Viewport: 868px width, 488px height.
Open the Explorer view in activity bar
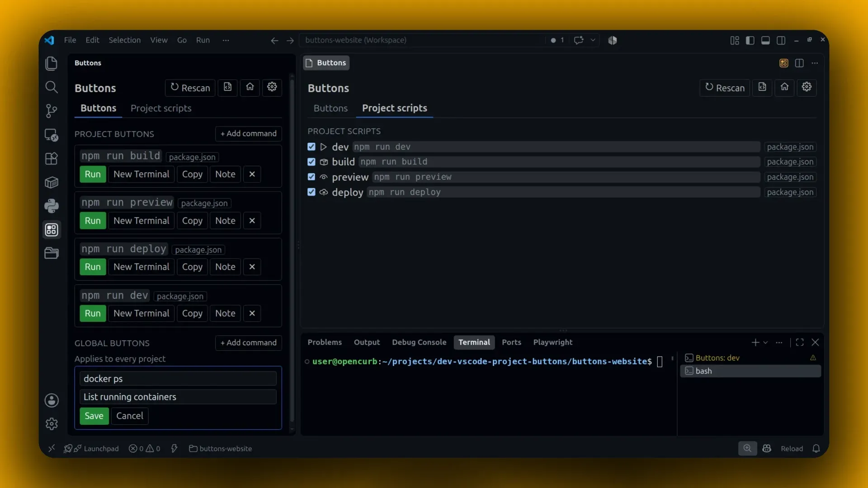(52, 63)
